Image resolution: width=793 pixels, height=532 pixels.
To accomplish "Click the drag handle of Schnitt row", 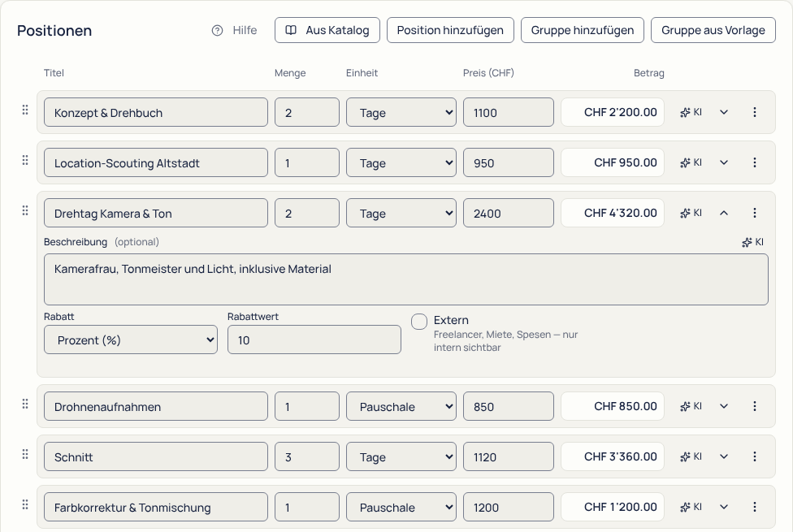I will coord(25,455).
